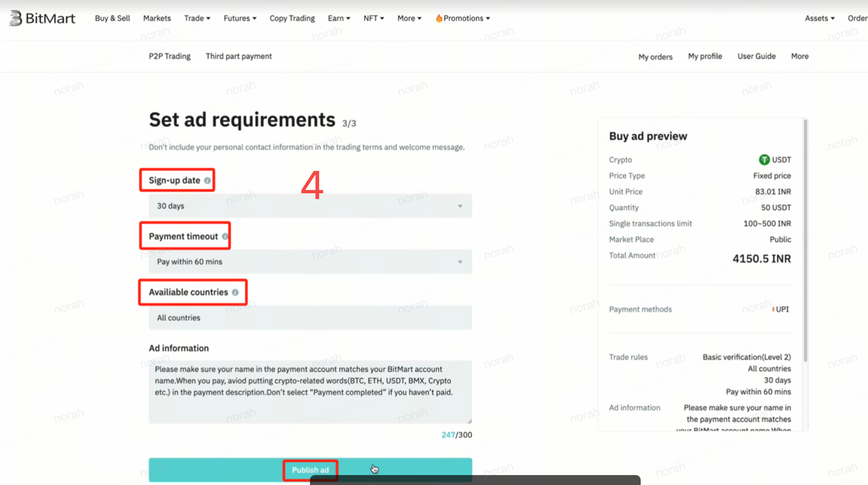Click the Public market place value

pyautogui.click(x=780, y=240)
